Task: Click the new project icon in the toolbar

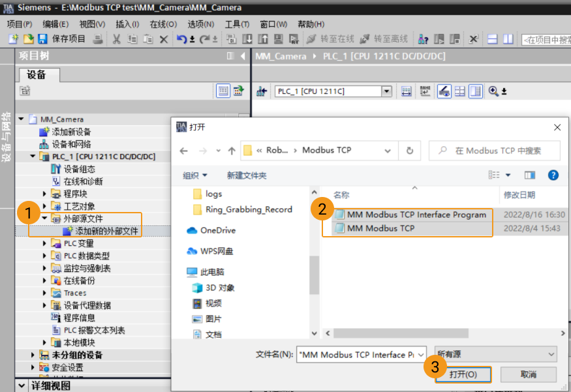Action: (13, 38)
